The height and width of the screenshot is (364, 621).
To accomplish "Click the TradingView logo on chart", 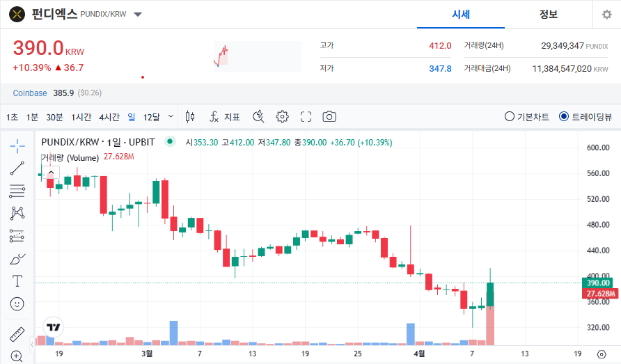I will point(54,327).
